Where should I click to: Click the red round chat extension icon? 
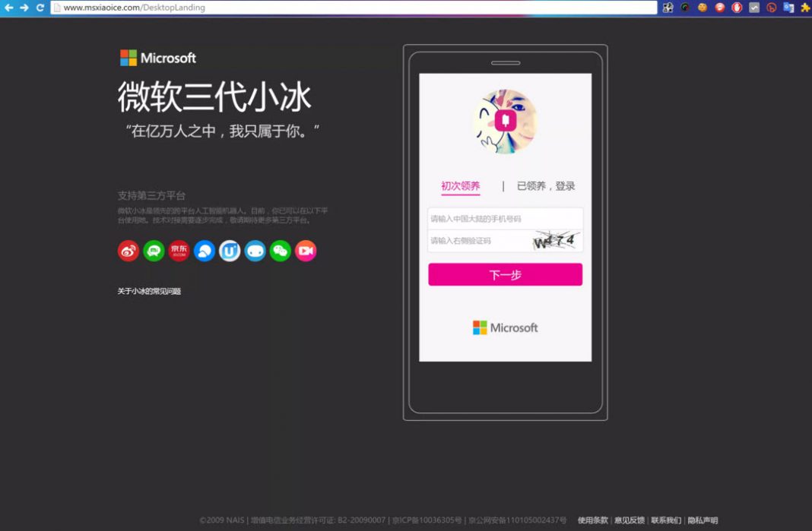pyautogui.click(x=720, y=8)
